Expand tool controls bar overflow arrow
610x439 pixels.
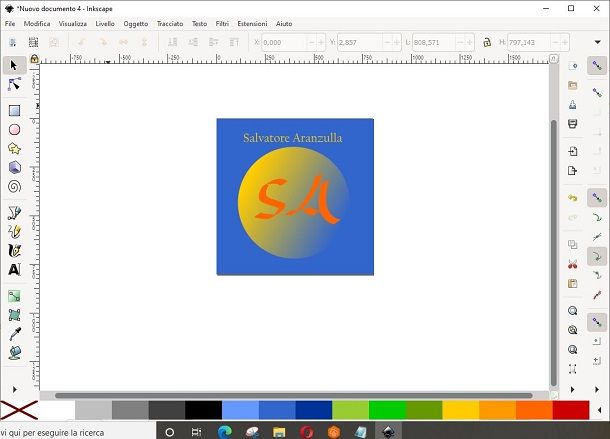pyautogui.click(x=598, y=42)
